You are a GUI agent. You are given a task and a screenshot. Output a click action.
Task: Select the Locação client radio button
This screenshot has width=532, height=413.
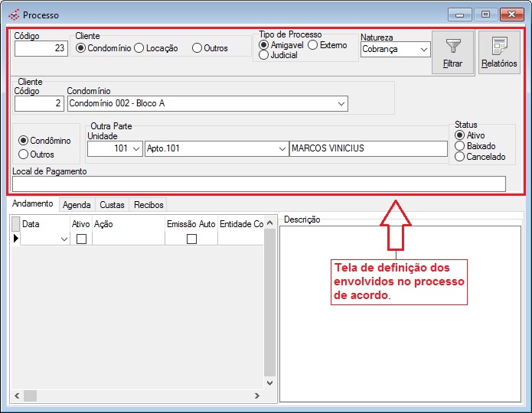click(x=139, y=48)
